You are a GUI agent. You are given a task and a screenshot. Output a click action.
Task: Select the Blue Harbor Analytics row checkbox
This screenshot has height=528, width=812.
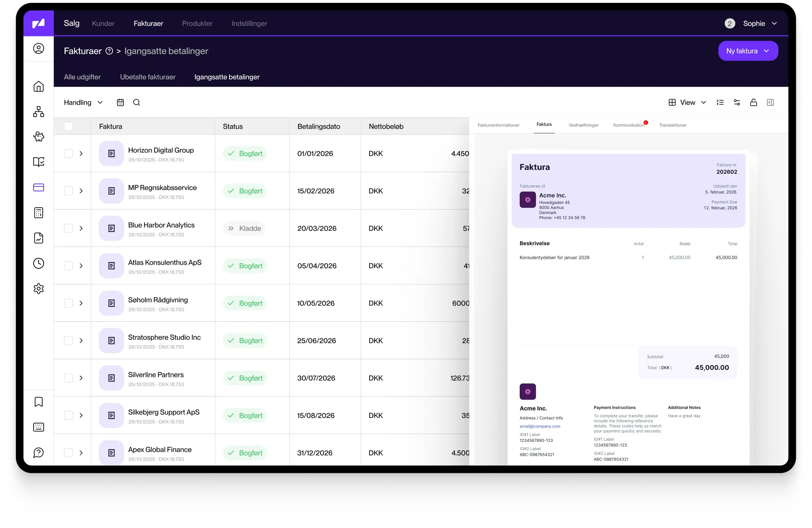point(68,228)
